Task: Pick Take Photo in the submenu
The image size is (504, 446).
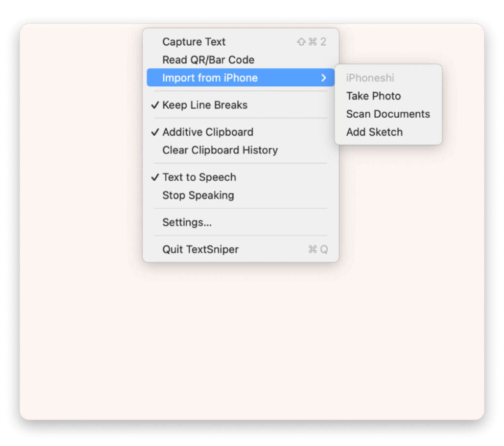Action: tap(373, 96)
